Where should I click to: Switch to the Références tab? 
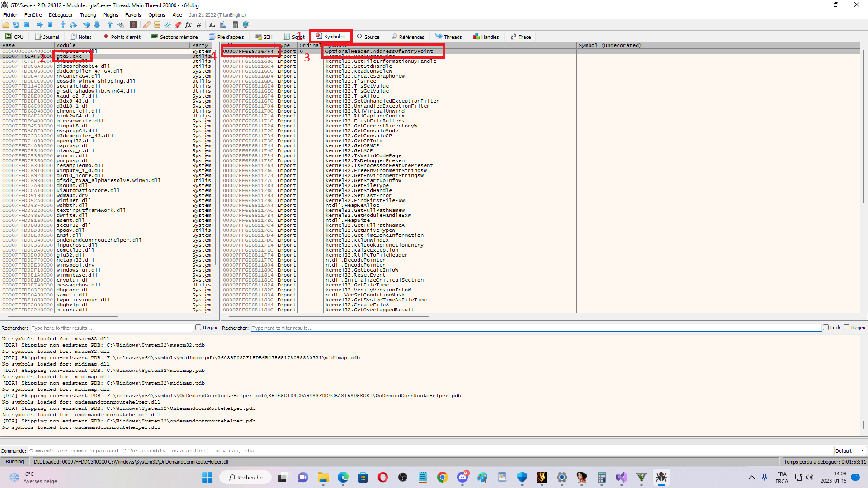408,37
